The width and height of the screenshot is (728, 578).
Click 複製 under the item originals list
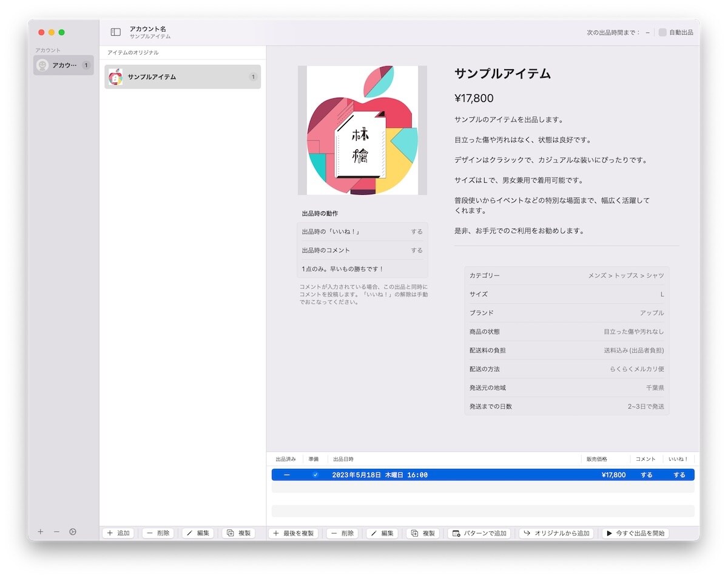pos(238,533)
